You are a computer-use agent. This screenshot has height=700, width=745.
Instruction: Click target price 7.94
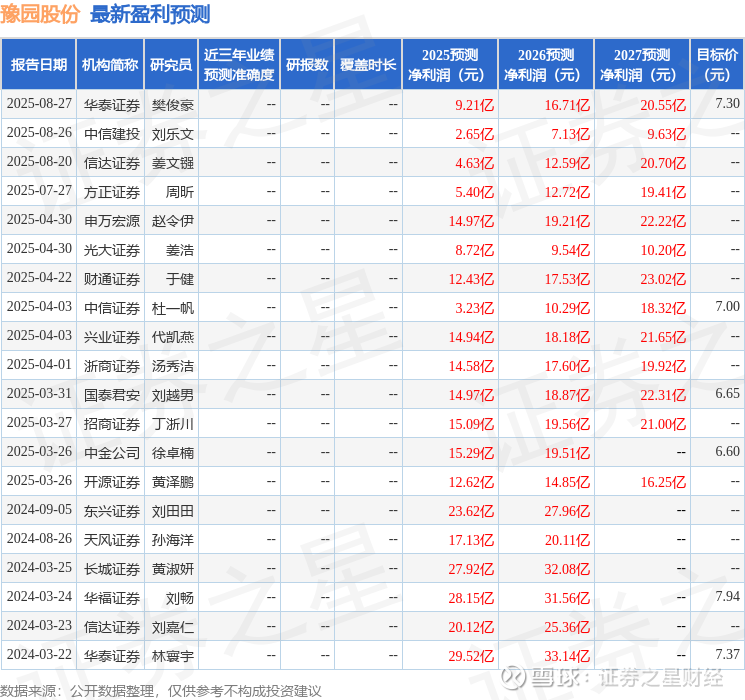[x=727, y=596]
